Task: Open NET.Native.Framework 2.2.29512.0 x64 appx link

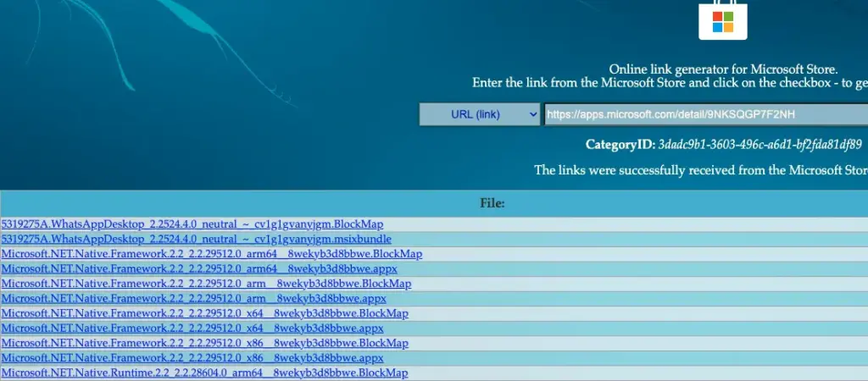Action: (x=192, y=329)
